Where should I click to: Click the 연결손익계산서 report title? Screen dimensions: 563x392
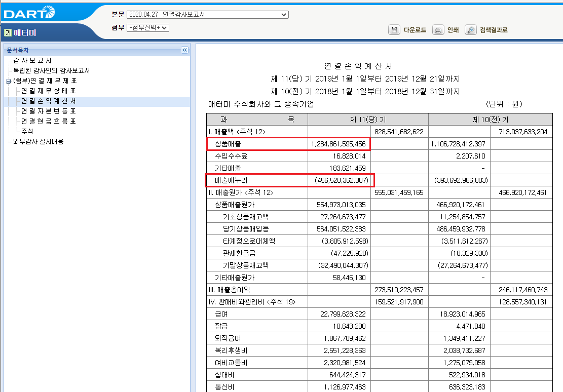pos(358,66)
